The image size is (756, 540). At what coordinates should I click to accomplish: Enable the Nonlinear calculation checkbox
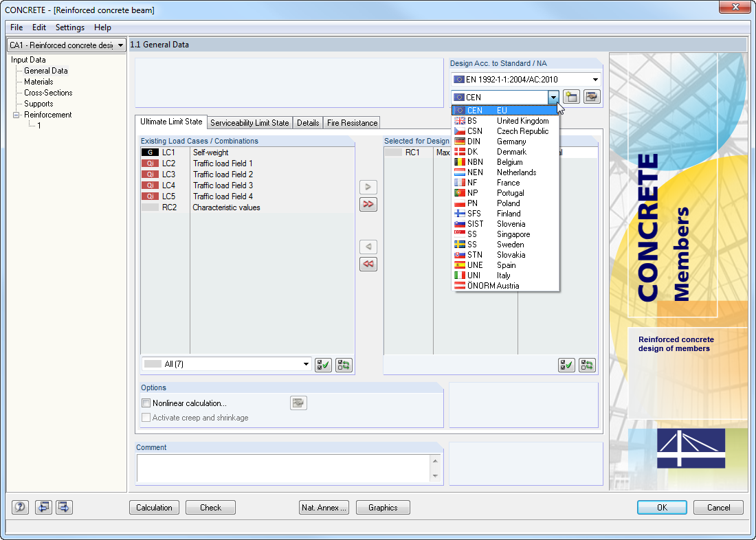tap(146, 403)
